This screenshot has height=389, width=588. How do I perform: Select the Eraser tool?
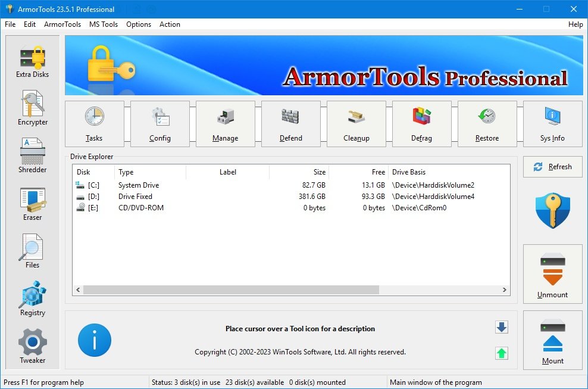click(33, 204)
